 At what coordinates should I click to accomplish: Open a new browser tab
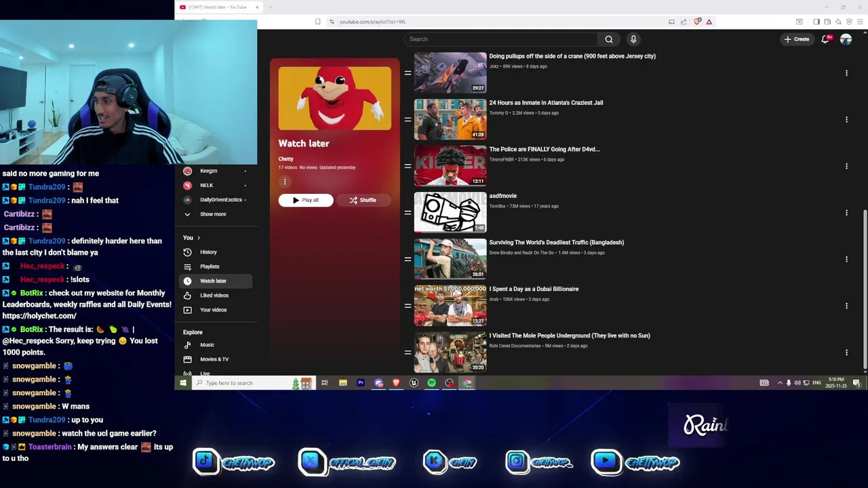[270, 7]
